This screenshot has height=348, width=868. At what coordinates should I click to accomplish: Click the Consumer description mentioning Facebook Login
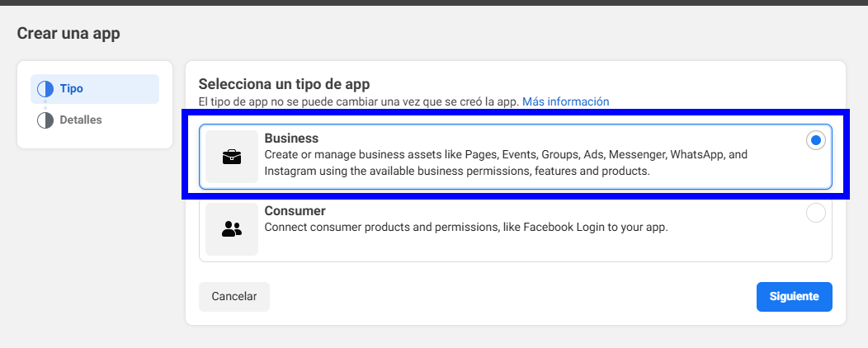tap(465, 228)
